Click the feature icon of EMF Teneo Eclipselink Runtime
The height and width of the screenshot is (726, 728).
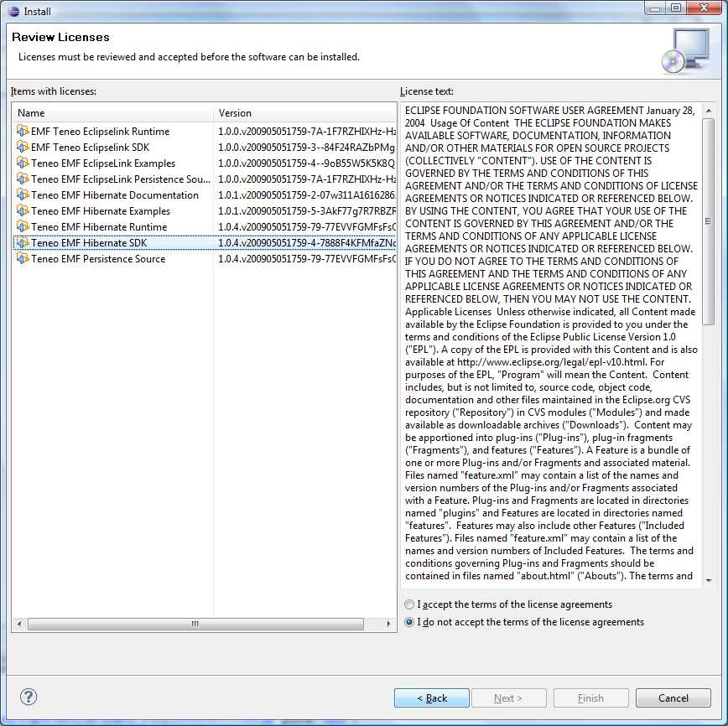pos(23,131)
